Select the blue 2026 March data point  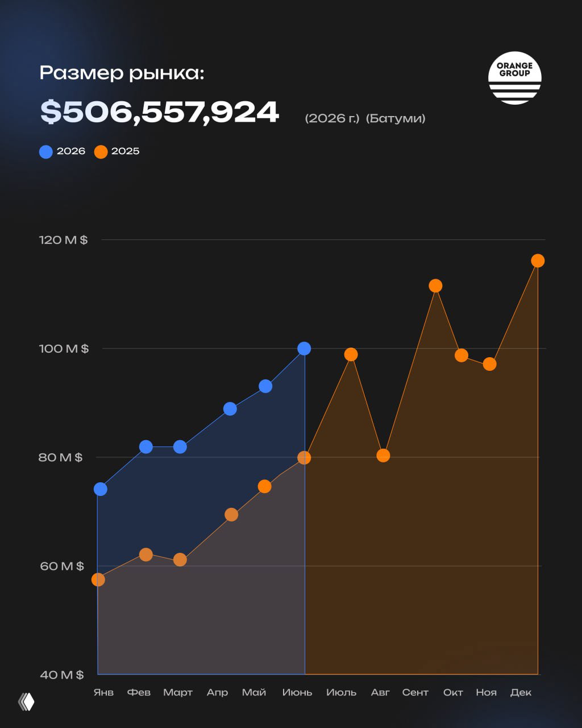pyautogui.click(x=180, y=447)
